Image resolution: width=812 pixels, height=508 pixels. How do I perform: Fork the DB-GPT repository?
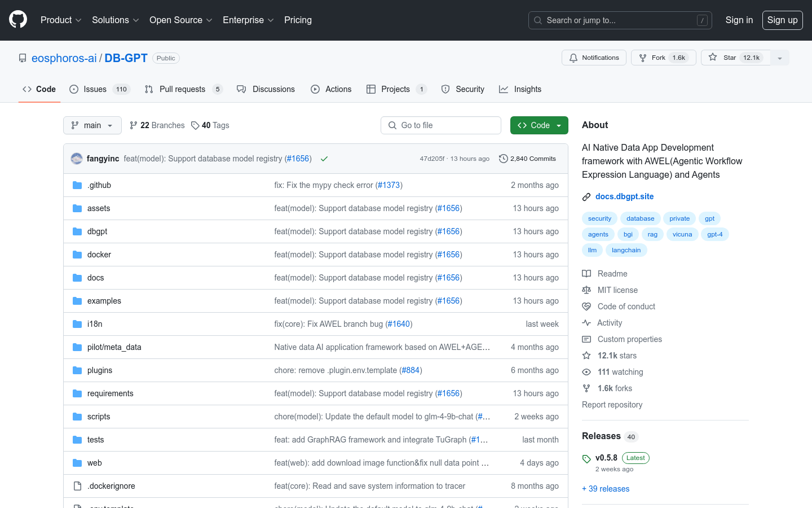(x=663, y=58)
